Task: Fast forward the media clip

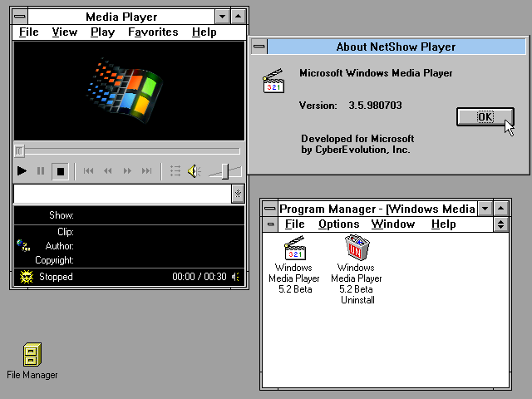Action: tap(127, 171)
